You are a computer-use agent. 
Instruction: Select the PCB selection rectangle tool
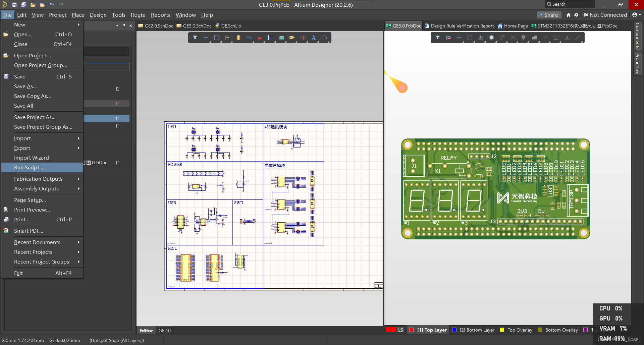[470, 38]
